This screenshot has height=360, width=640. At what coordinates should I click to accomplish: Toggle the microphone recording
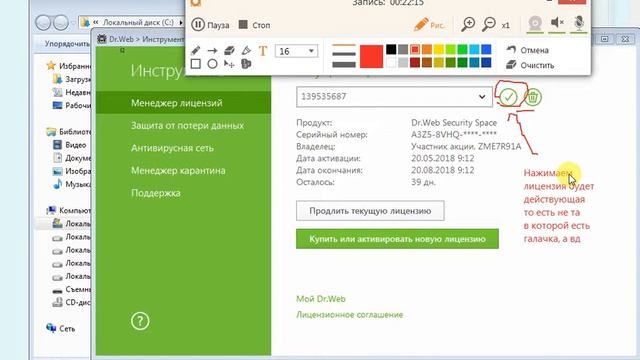click(x=579, y=23)
